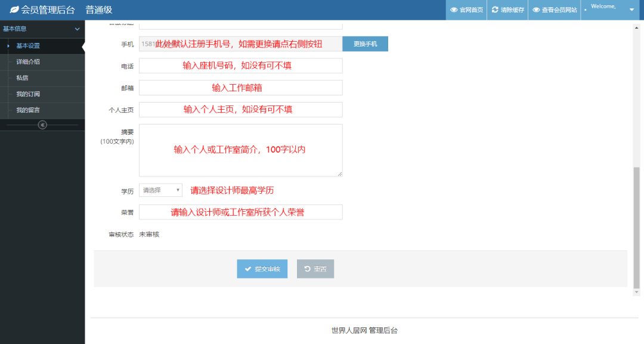The height and width of the screenshot is (344, 644).
Task: Click the 重置 reset button
Action: (315, 269)
